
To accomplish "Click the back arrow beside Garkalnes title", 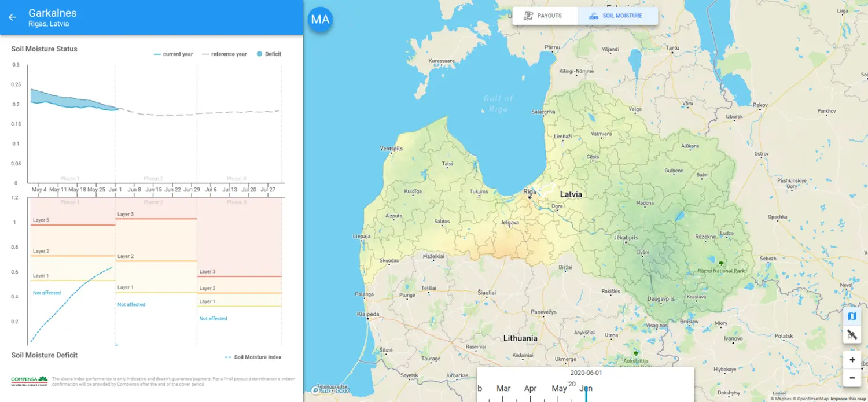I will click(12, 16).
